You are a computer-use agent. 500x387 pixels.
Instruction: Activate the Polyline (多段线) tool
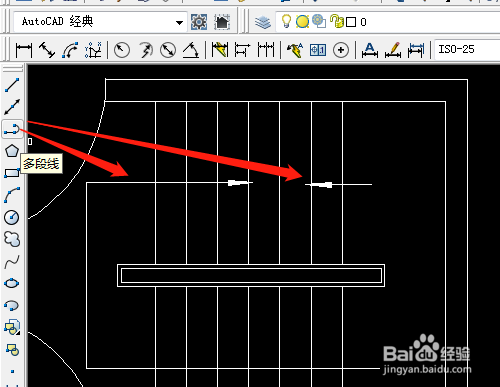[12, 129]
